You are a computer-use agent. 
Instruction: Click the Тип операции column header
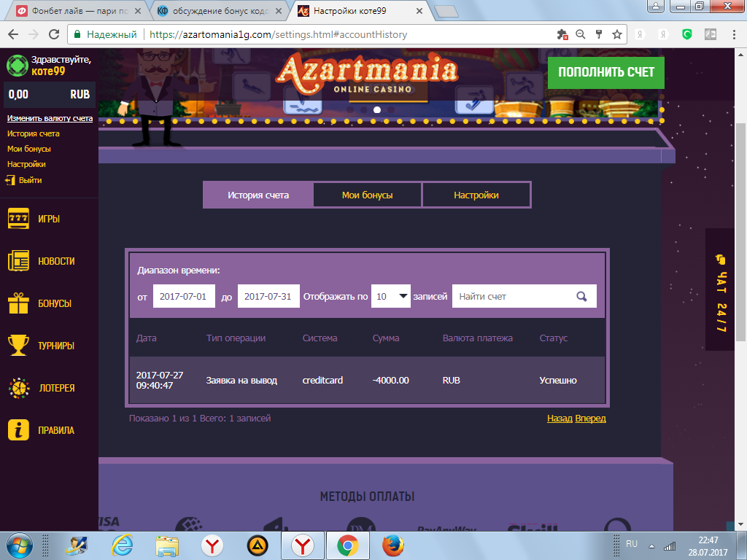[236, 338]
